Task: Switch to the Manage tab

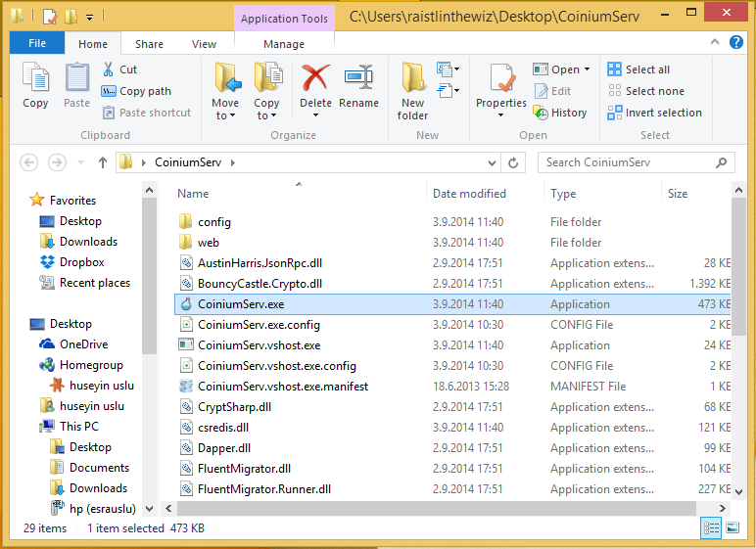Action: pos(284,44)
